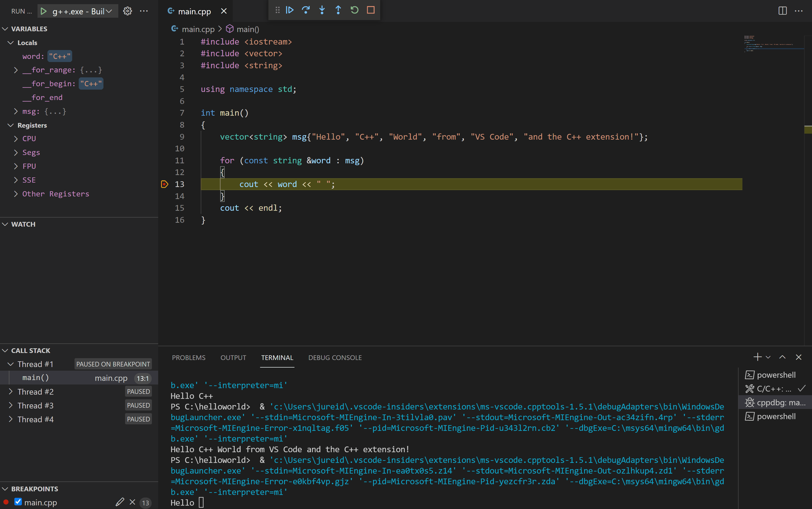Open the PROBLEMS panel tab
This screenshot has width=812, height=509.
pos(189,357)
